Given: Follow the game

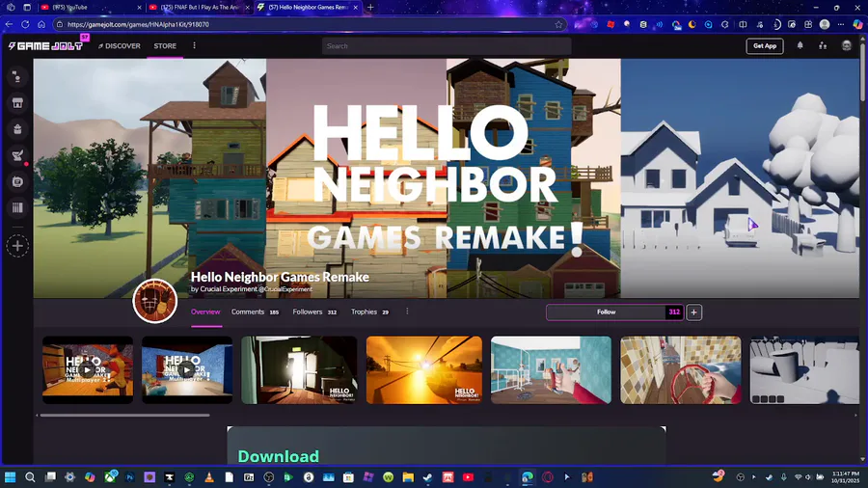Looking at the screenshot, I should pyautogui.click(x=607, y=312).
